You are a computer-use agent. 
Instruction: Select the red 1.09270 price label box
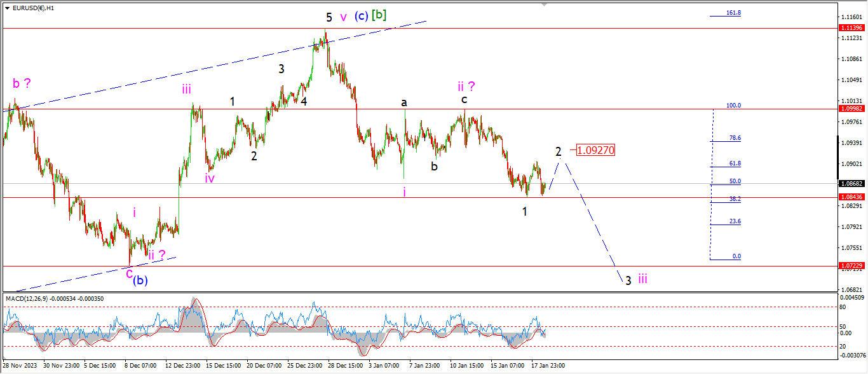[x=595, y=150]
